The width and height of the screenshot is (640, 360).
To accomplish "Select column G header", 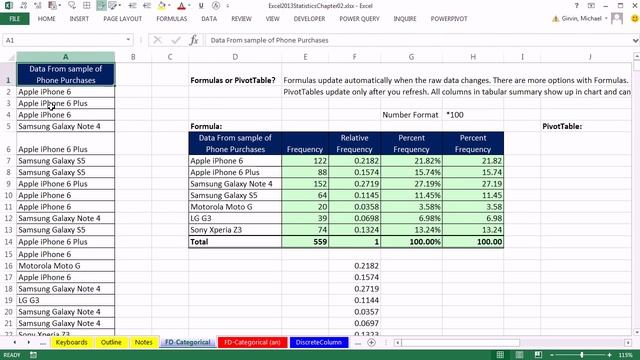I will pyautogui.click(x=411, y=57).
